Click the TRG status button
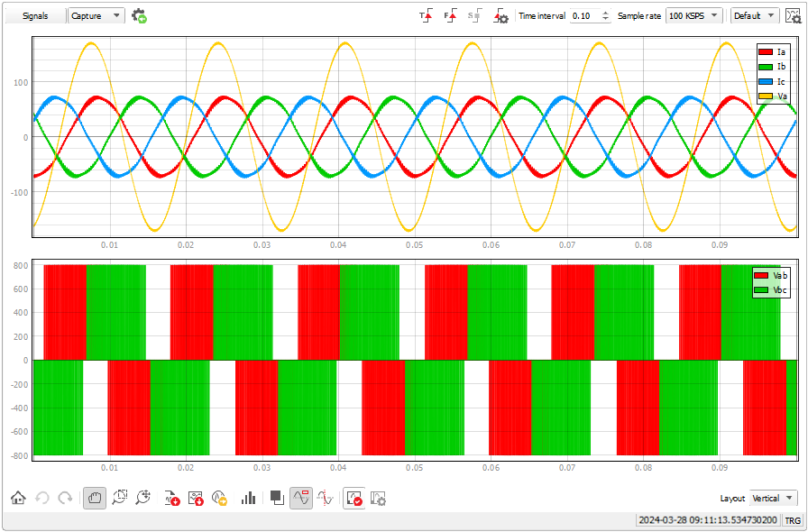Viewport: 808px width, 532px height. pyautogui.click(x=793, y=520)
